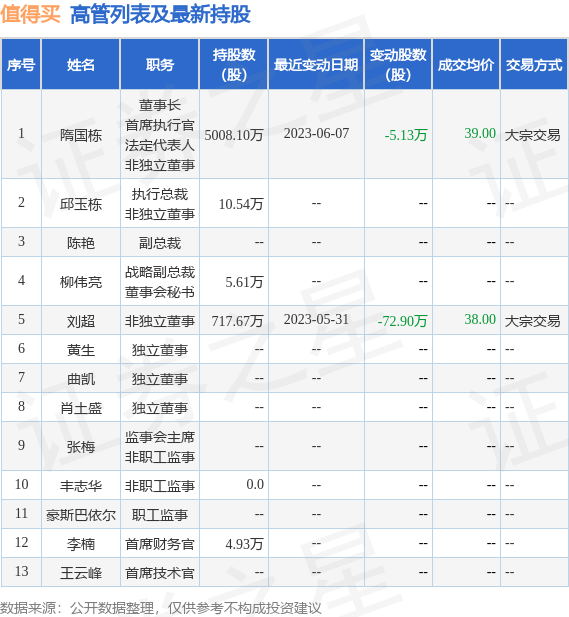Click the 监事会主席 job title

point(159,437)
